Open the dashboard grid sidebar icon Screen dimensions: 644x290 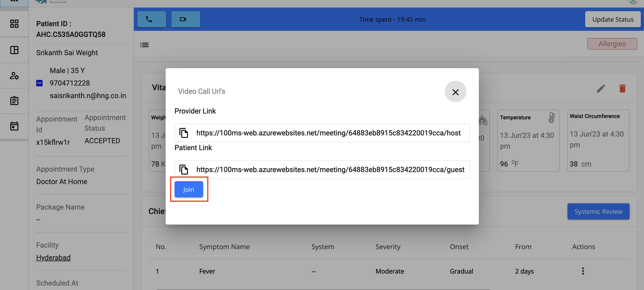click(x=14, y=24)
